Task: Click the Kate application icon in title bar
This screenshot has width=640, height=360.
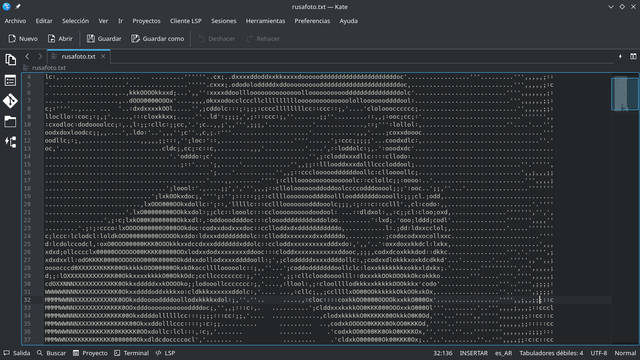Action: [7, 7]
